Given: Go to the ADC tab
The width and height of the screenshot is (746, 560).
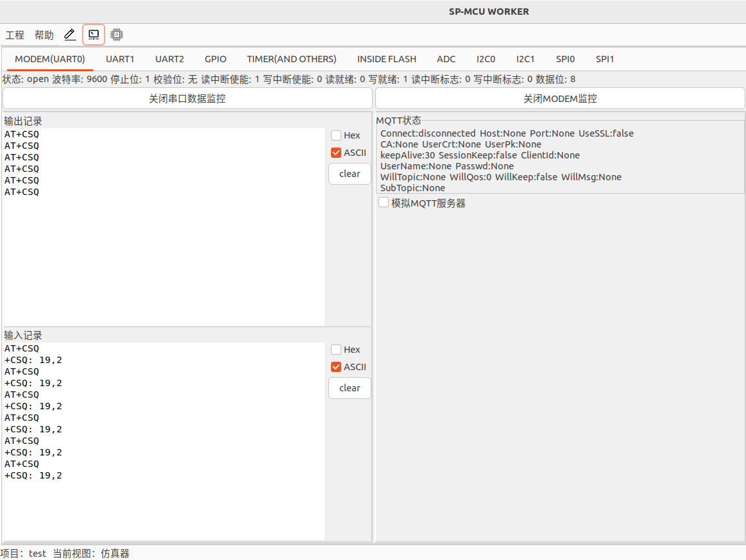Looking at the screenshot, I should coord(446,59).
